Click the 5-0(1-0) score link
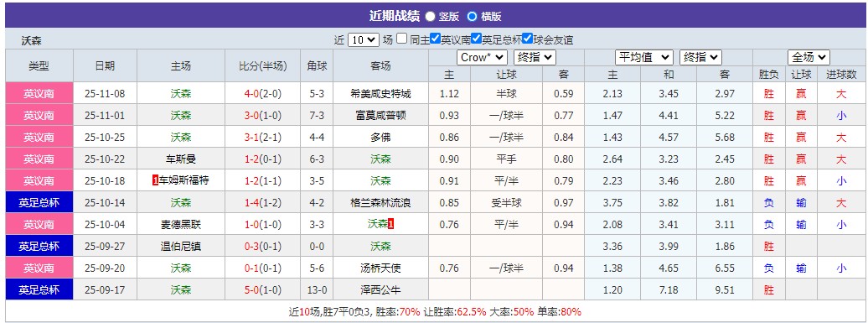868x323 pixels. click(x=263, y=289)
